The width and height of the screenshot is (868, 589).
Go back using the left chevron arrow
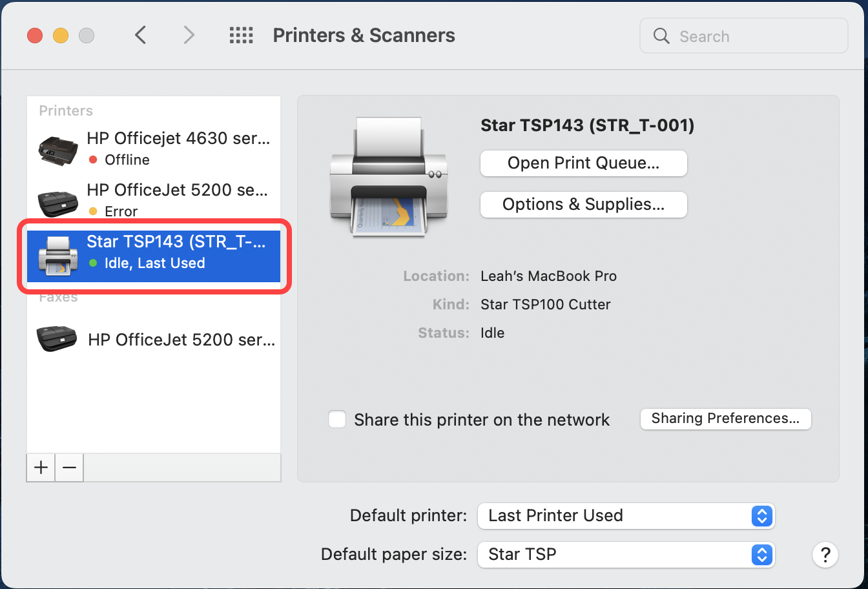click(x=140, y=35)
